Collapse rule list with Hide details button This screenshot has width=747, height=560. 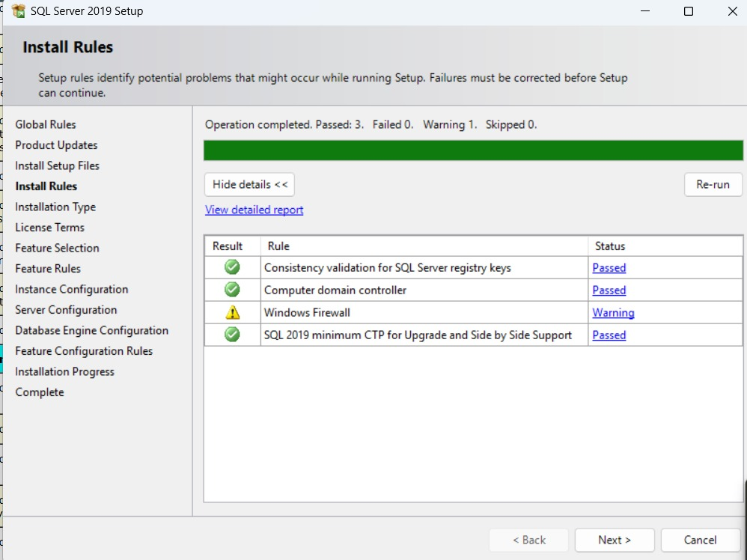point(250,184)
